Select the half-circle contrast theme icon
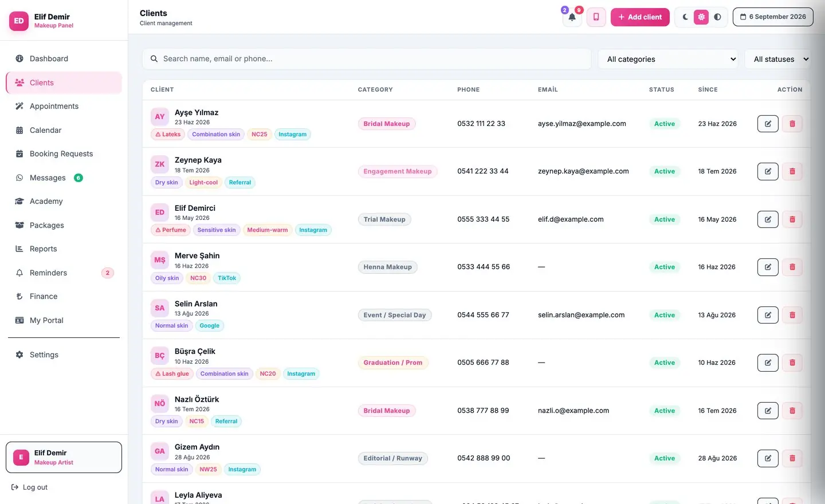825x504 pixels. pyautogui.click(x=717, y=17)
